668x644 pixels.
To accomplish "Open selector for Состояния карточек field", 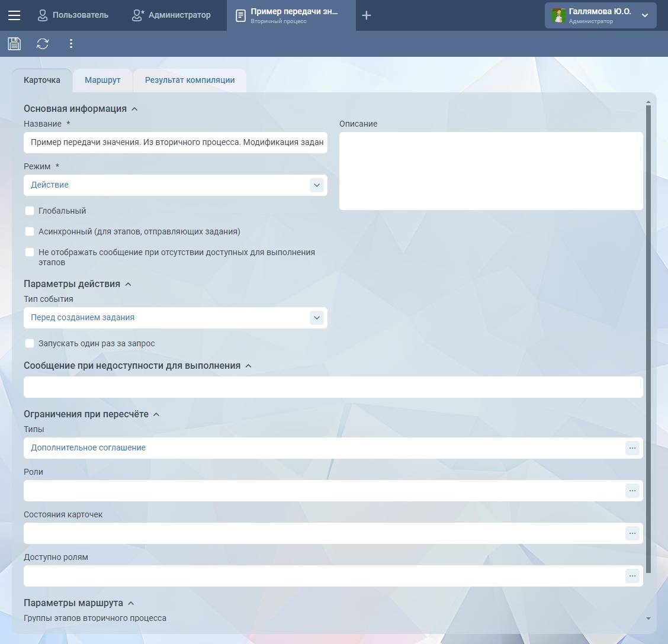I will [x=632, y=533].
